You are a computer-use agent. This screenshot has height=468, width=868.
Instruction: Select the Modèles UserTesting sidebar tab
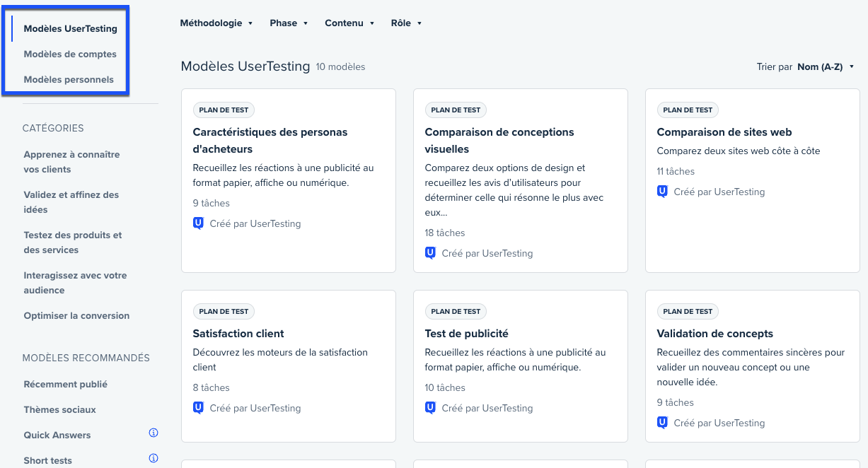click(x=71, y=29)
